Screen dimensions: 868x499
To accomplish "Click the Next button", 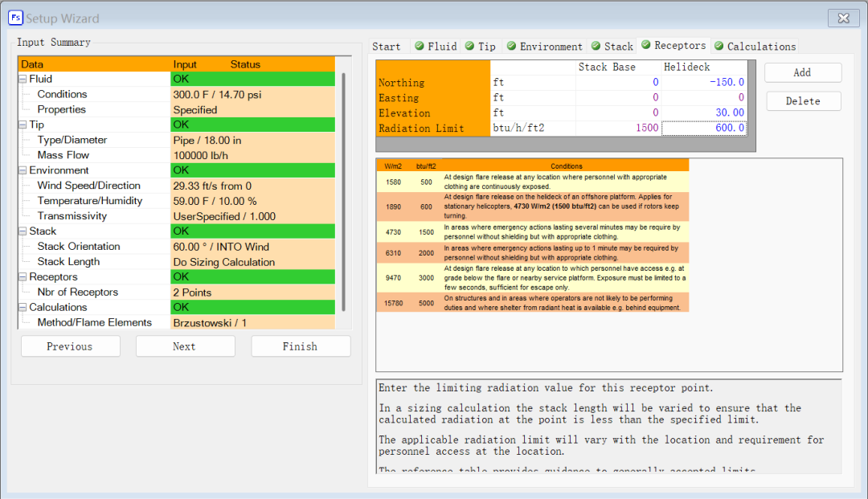I will (x=185, y=346).
